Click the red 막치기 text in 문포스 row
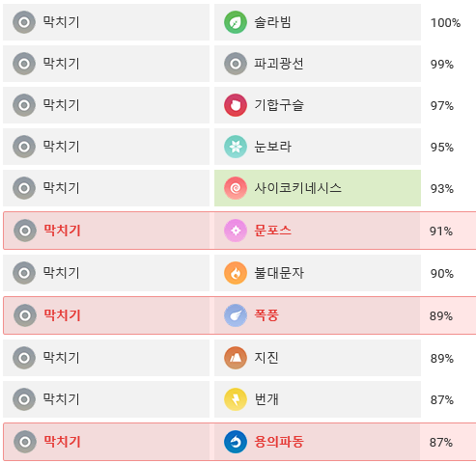The height and width of the screenshot is (463, 476). click(x=62, y=231)
